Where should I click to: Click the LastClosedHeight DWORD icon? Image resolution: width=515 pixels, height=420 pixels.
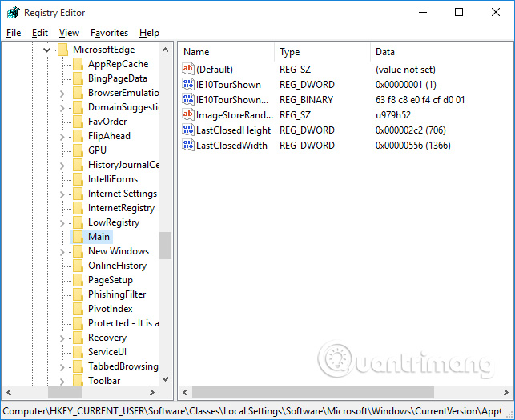coord(188,130)
